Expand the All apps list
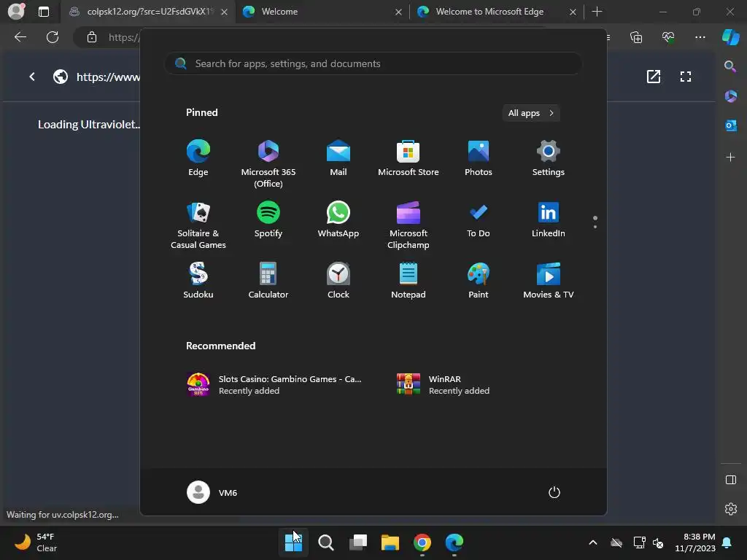The height and width of the screenshot is (560, 747). 531,113
